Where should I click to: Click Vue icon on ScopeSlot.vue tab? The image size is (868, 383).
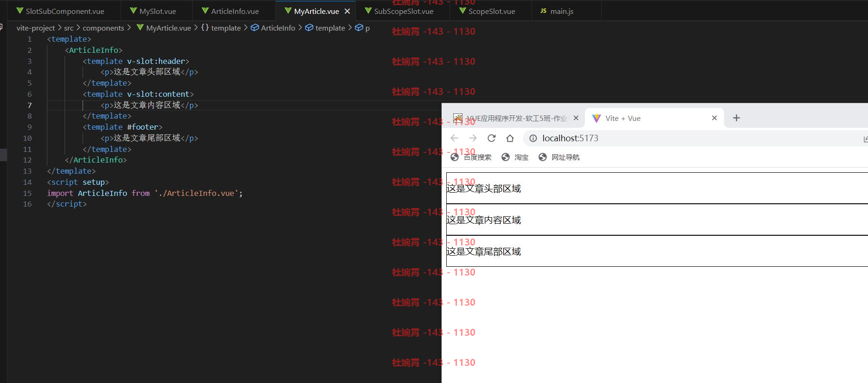tap(463, 11)
